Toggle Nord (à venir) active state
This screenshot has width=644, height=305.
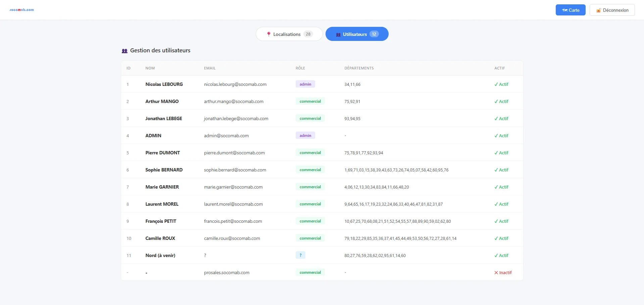click(x=501, y=255)
